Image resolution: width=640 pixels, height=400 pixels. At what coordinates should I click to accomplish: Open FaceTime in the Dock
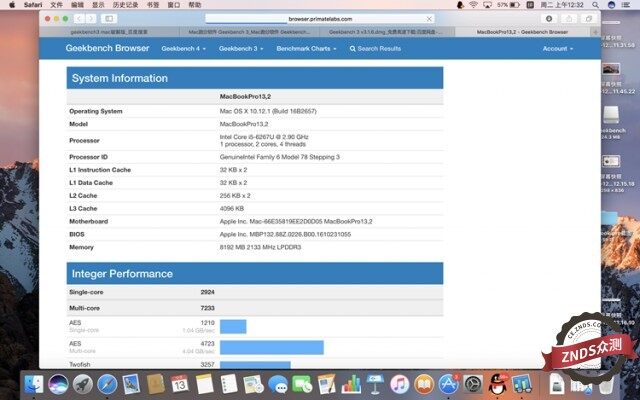pos(302,384)
